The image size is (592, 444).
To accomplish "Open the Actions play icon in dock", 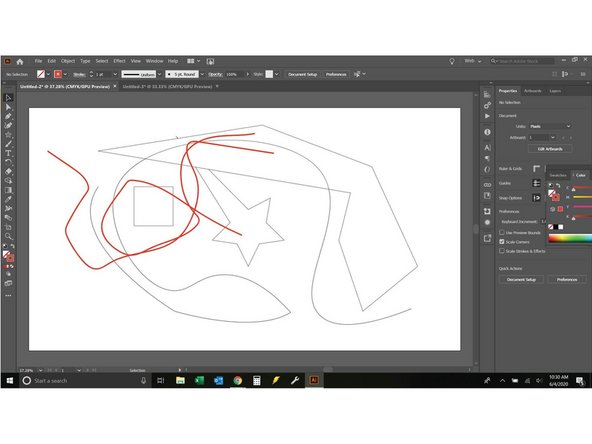I will 487,116.
